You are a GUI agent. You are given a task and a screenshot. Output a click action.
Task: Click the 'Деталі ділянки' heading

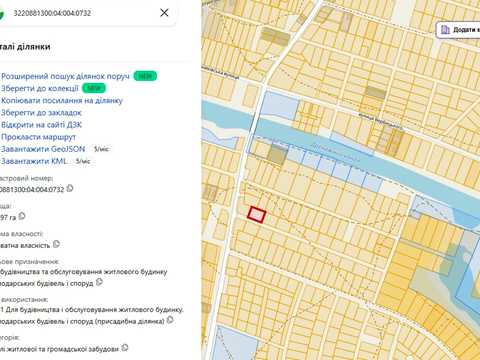click(25, 47)
